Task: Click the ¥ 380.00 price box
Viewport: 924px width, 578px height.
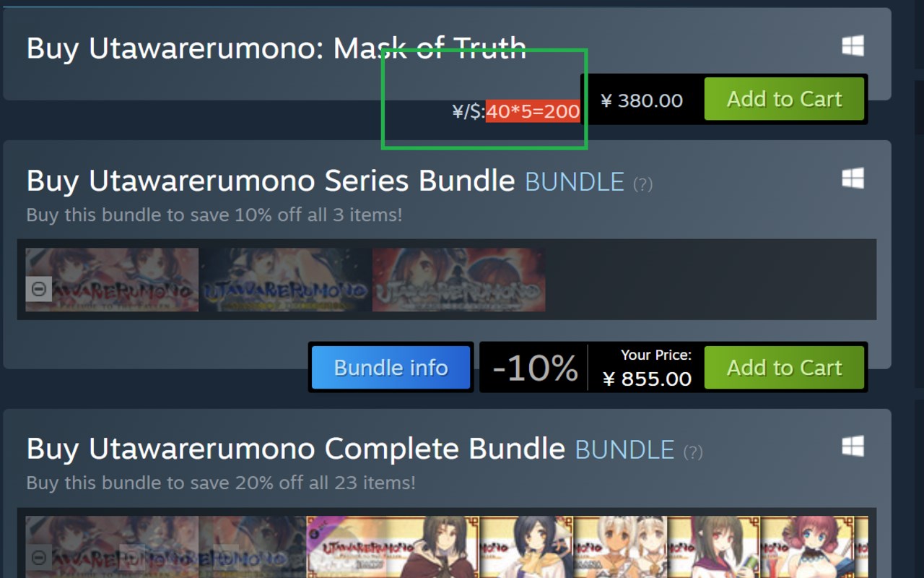Action: (x=642, y=100)
